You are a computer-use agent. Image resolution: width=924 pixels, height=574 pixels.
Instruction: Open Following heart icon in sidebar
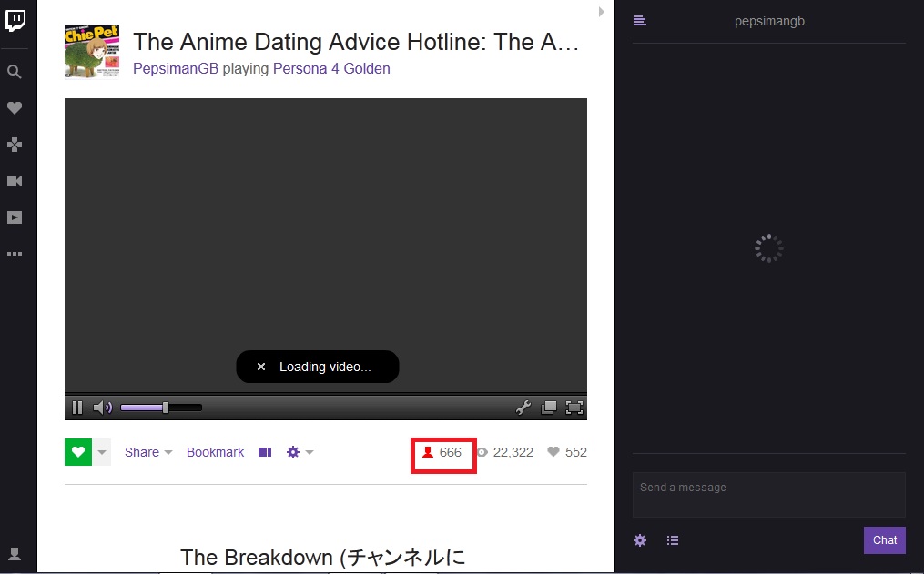[15, 108]
